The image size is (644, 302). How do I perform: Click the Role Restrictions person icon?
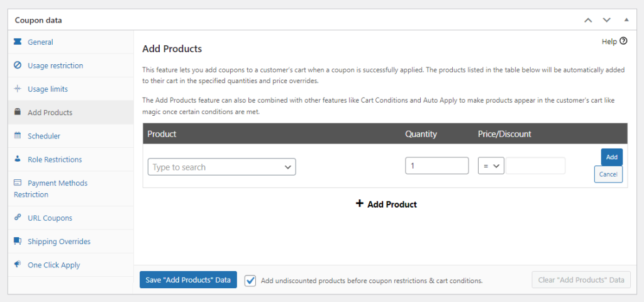pos(18,159)
